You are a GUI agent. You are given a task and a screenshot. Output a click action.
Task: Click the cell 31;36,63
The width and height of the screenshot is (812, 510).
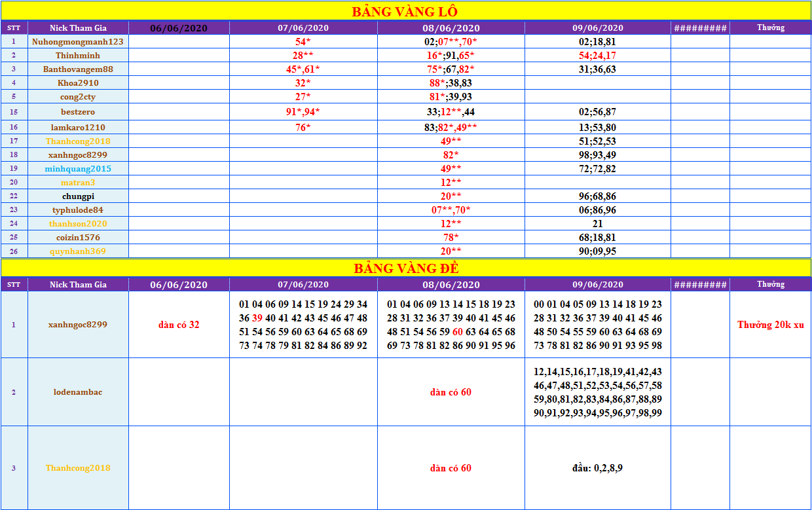(x=598, y=69)
